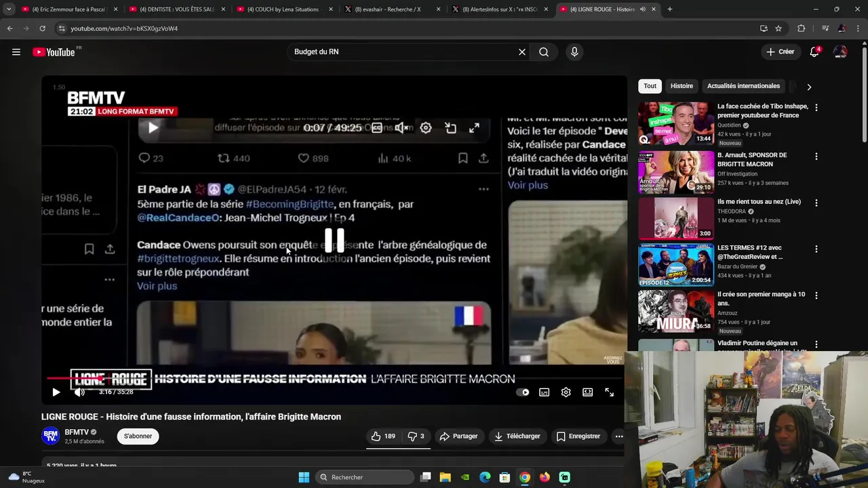Image resolution: width=868 pixels, height=488 pixels.
Task: Switch to the AlertesInfos X tab
Action: [500, 9]
